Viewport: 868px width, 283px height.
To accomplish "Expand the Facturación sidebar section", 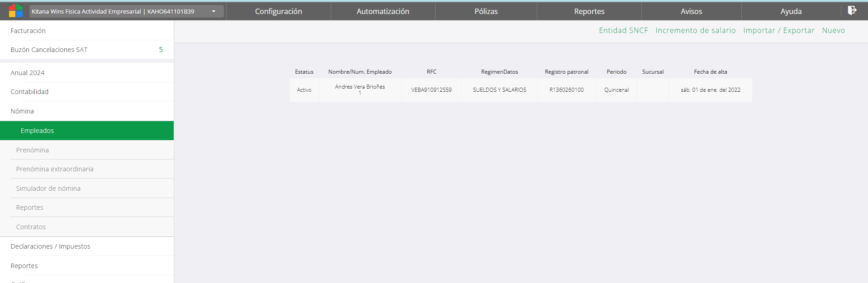I will (28, 31).
